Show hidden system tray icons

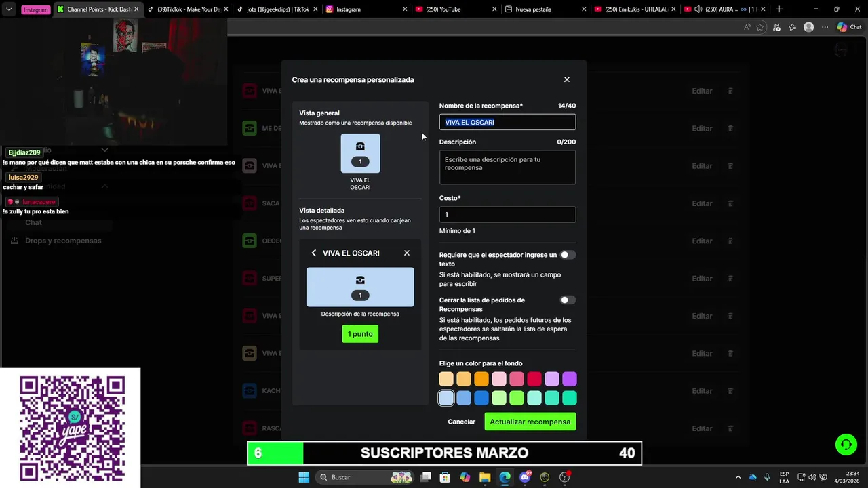[x=738, y=477]
